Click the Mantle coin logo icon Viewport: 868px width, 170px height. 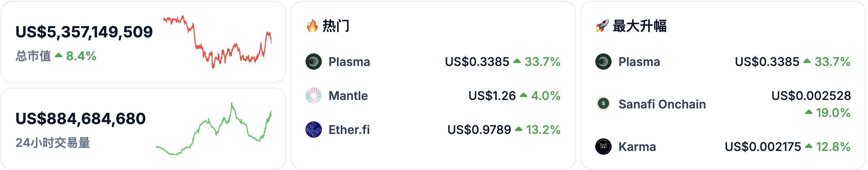313,96
